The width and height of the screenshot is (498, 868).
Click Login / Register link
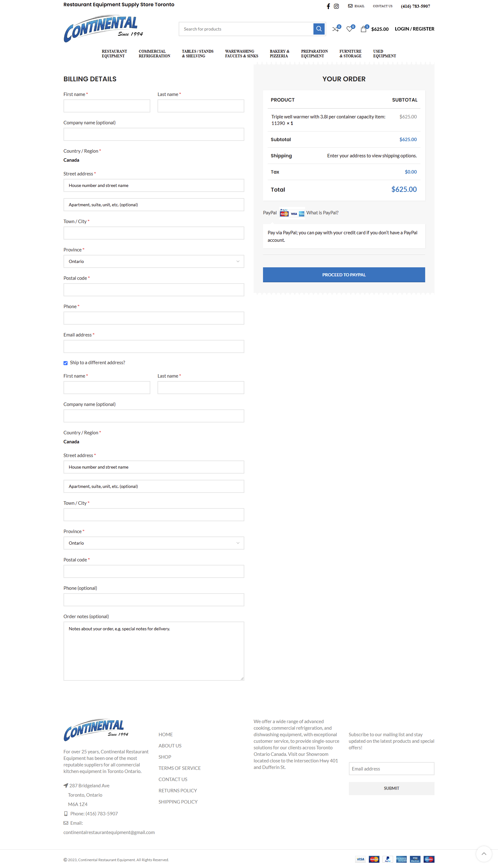(x=414, y=29)
